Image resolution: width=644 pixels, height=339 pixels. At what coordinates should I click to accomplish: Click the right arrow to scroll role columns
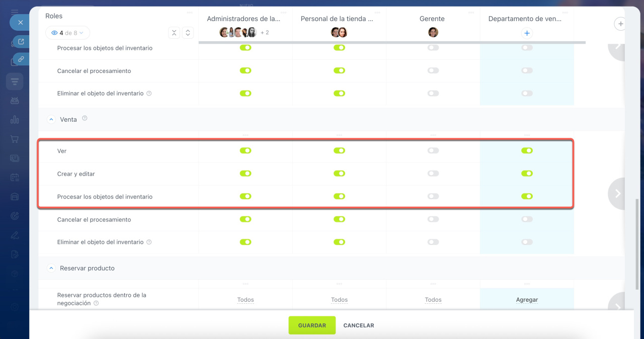pos(618,194)
